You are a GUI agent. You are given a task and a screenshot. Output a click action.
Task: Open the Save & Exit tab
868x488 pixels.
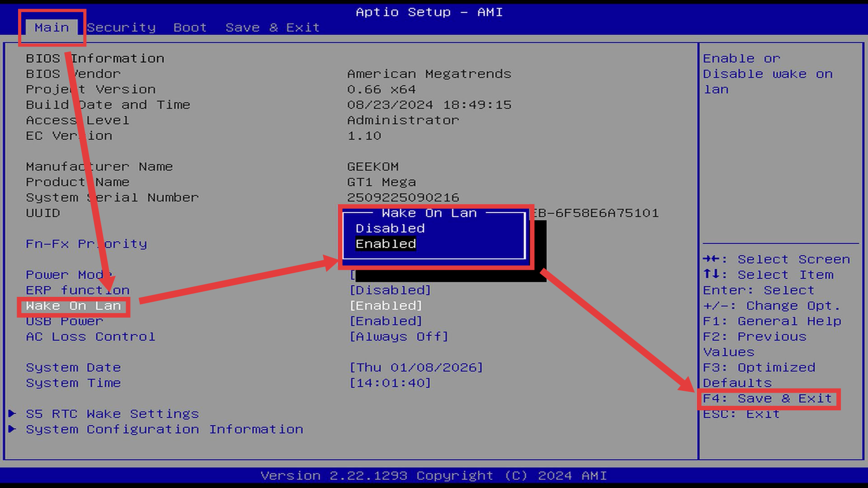(x=272, y=28)
